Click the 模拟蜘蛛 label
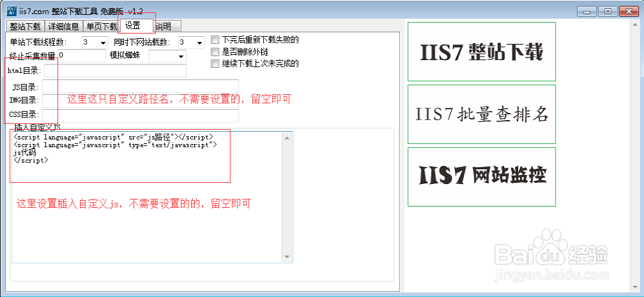 coord(125,56)
